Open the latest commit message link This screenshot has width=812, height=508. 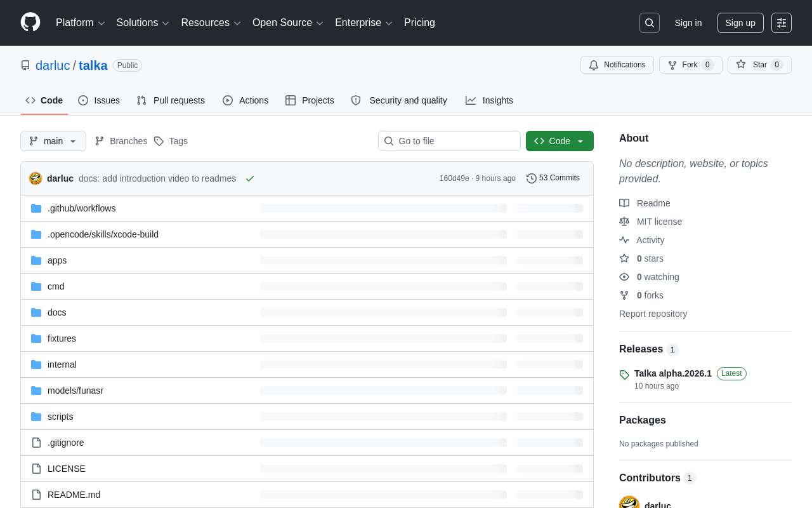click(157, 178)
